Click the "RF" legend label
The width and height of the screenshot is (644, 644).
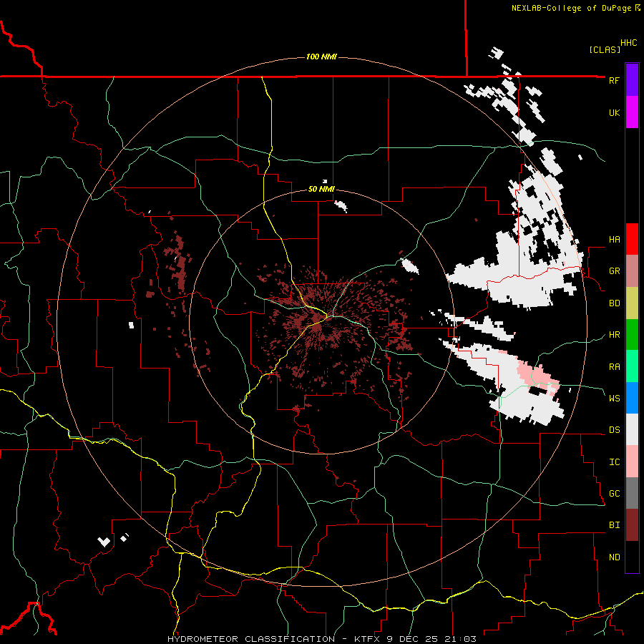click(614, 80)
